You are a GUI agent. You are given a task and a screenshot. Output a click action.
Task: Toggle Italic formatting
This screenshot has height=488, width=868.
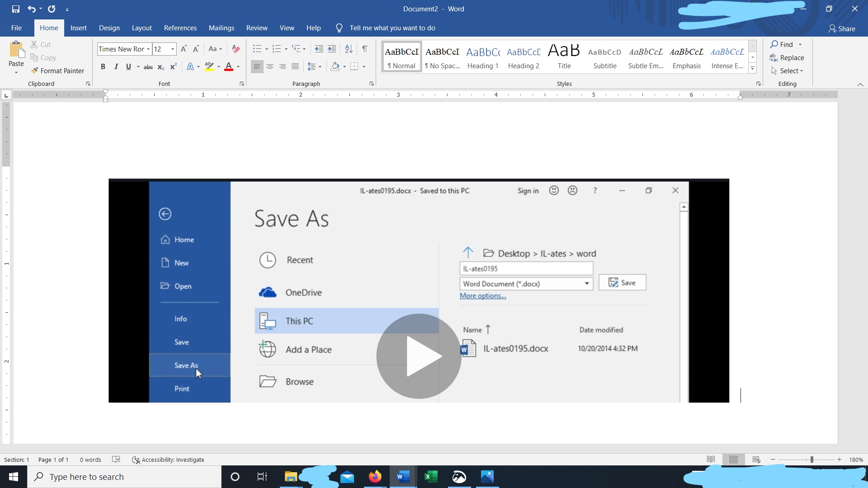coord(116,67)
